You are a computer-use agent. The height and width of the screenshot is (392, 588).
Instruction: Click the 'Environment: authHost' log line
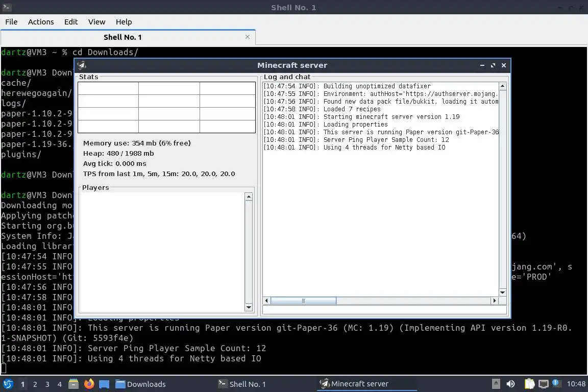[x=381, y=94]
